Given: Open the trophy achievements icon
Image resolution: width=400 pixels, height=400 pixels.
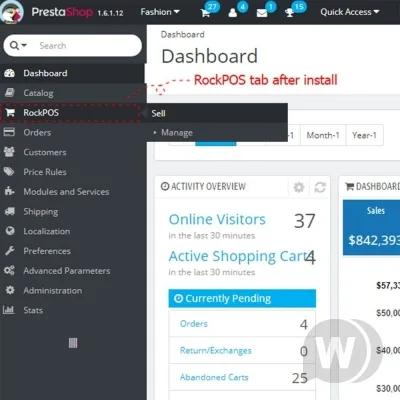Looking at the screenshot, I should (289, 13).
